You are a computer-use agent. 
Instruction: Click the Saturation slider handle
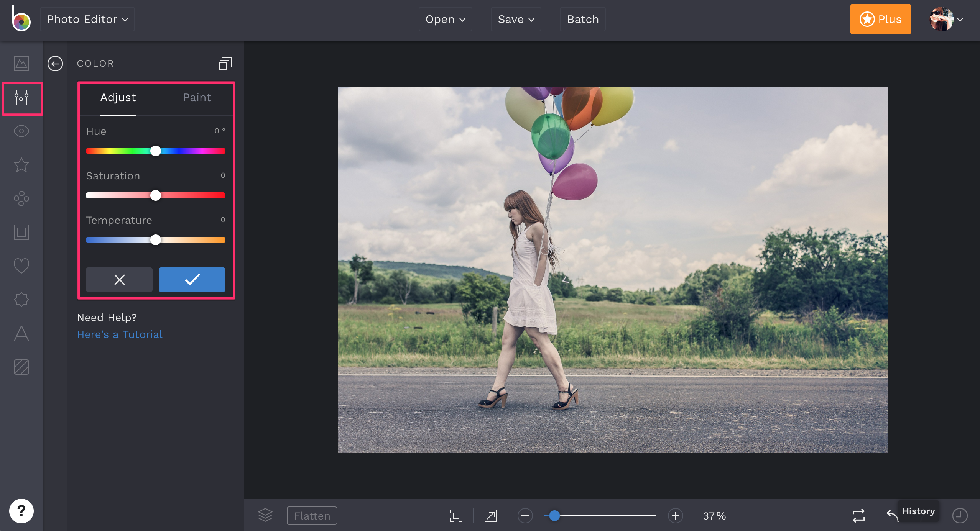pyautogui.click(x=156, y=195)
